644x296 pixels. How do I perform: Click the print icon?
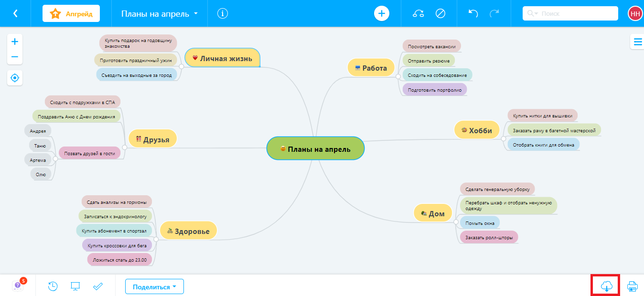632,286
